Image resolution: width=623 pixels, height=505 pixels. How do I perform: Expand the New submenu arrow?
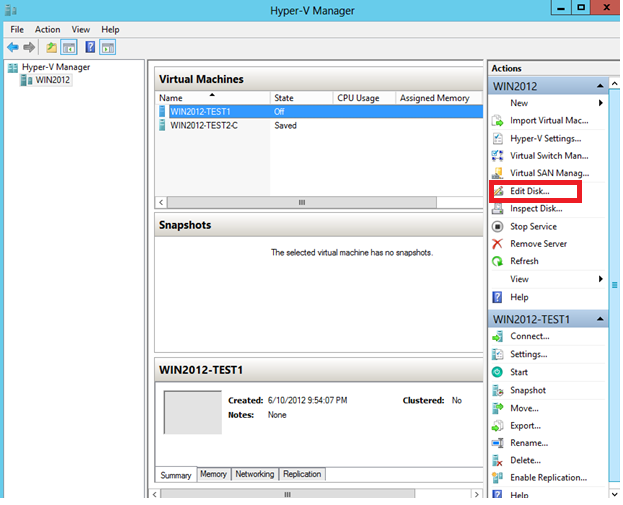pos(601,103)
